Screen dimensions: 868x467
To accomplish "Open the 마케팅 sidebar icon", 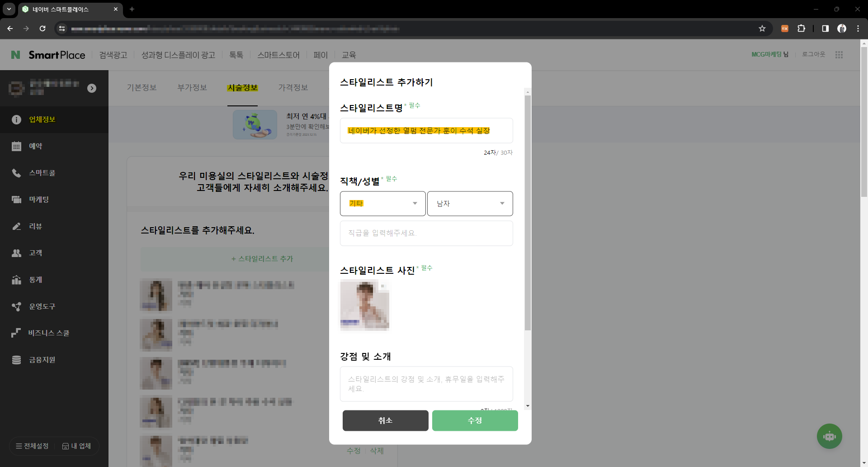I will click(x=16, y=200).
